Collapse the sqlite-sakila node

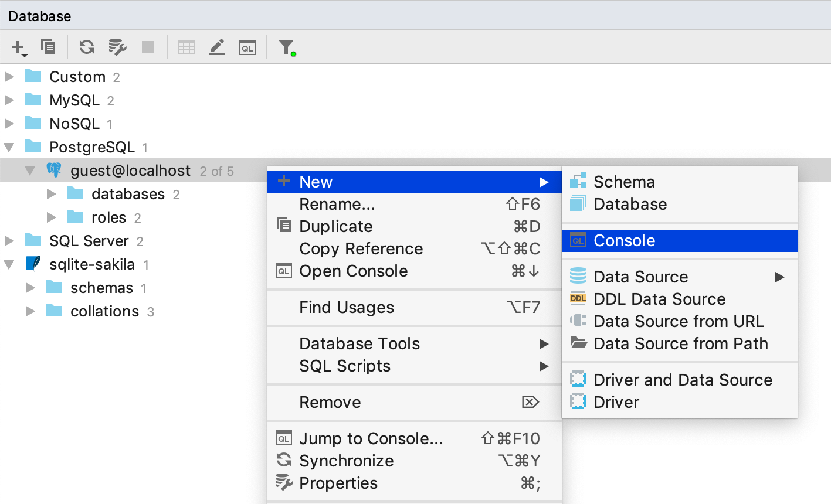click(9, 264)
